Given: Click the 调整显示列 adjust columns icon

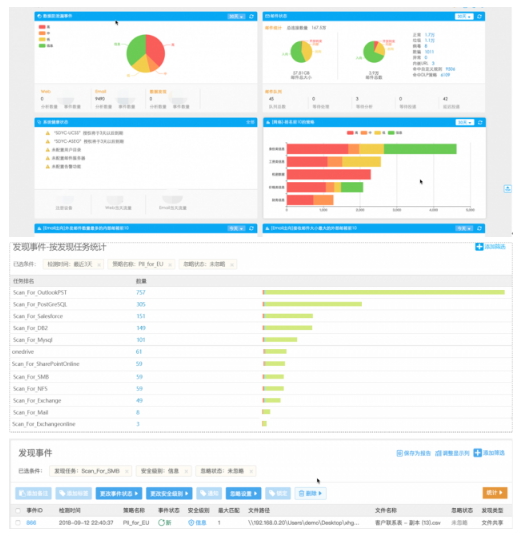Looking at the screenshot, I should 438,453.
